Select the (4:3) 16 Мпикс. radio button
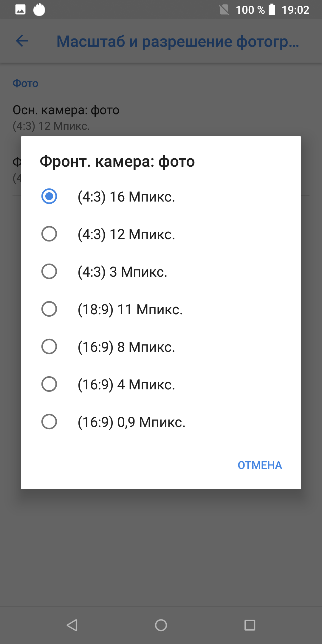The width and height of the screenshot is (322, 644). [49, 196]
